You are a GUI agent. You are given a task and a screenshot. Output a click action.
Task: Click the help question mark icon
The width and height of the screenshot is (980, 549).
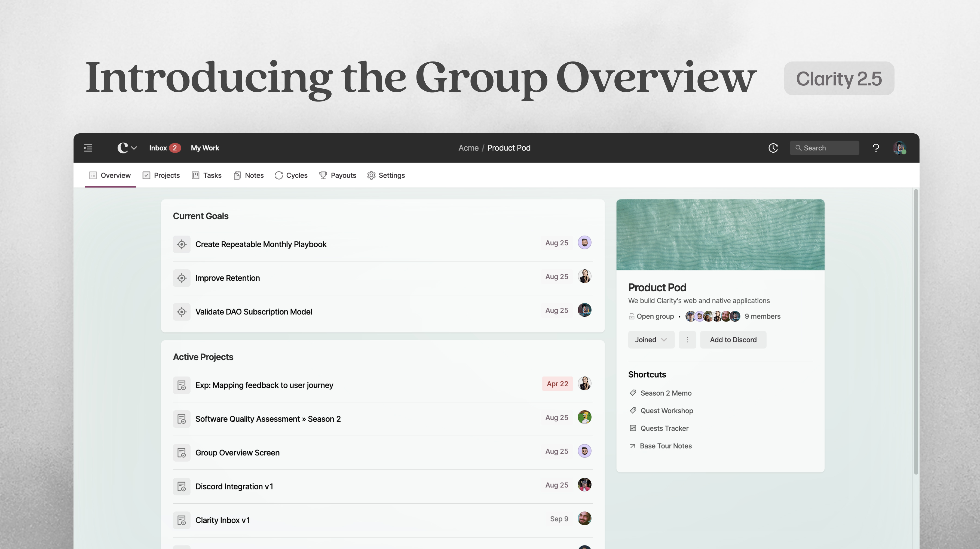[875, 148]
